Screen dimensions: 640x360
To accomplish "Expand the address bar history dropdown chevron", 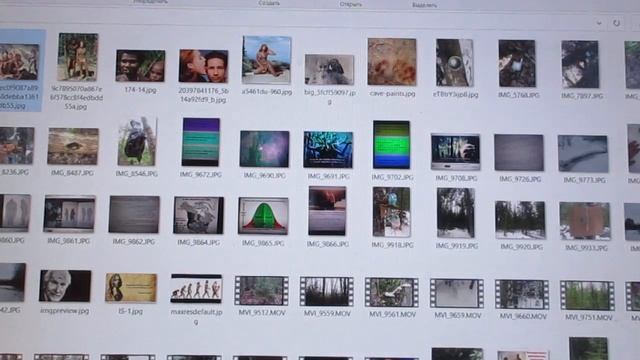I will (599, 23).
